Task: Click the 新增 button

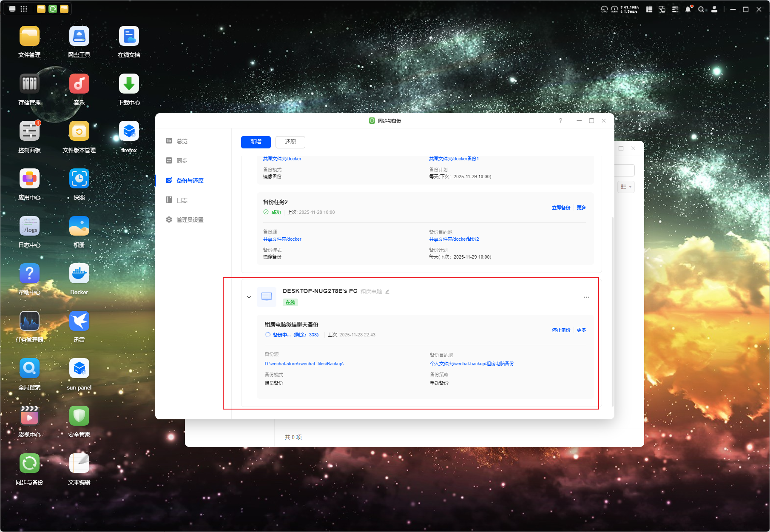Action: click(256, 142)
